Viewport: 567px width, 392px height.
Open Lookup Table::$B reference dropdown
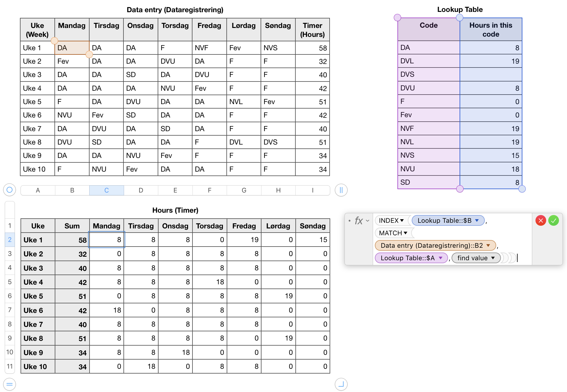(x=477, y=220)
